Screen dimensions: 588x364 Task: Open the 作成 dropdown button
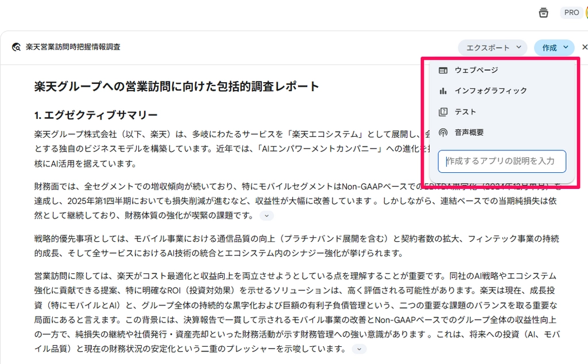coord(554,48)
